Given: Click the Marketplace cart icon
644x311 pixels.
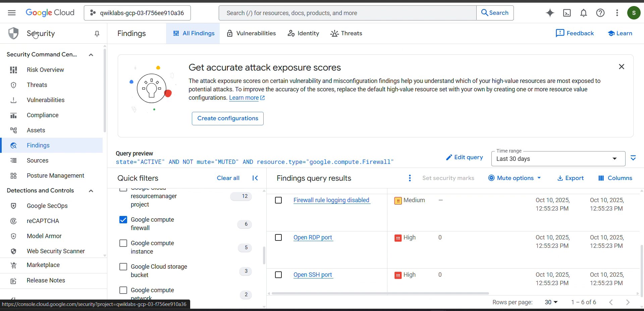Looking at the screenshot, I should click(x=13, y=265).
